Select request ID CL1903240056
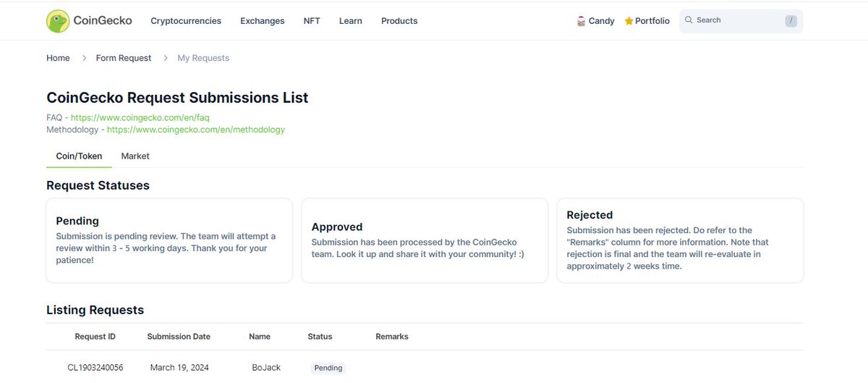The height and width of the screenshot is (383, 868). click(x=95, y=368)
